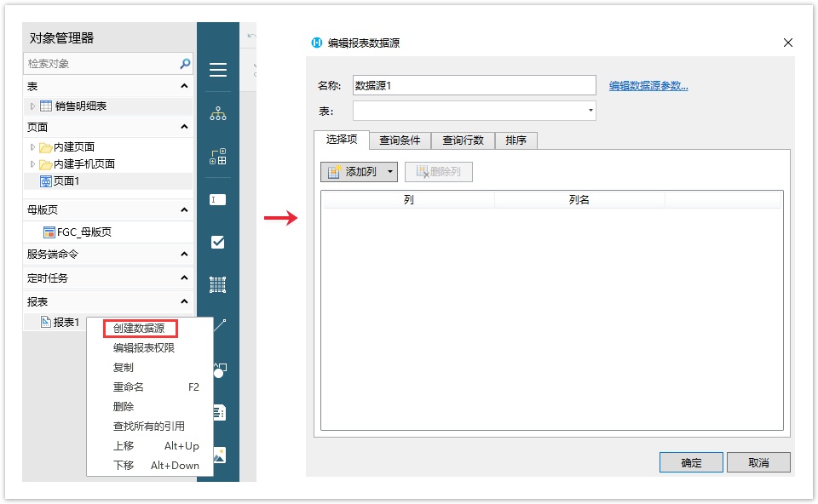Switch to the 排序 tab
818x504 pixels.
click(516, 140)
